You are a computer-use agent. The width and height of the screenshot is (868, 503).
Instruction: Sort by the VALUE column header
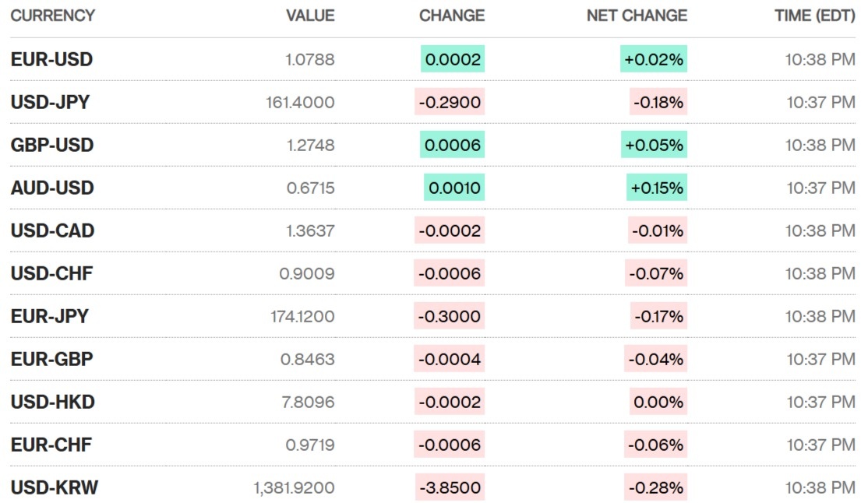pyautogui.click(x=310, y=16)
